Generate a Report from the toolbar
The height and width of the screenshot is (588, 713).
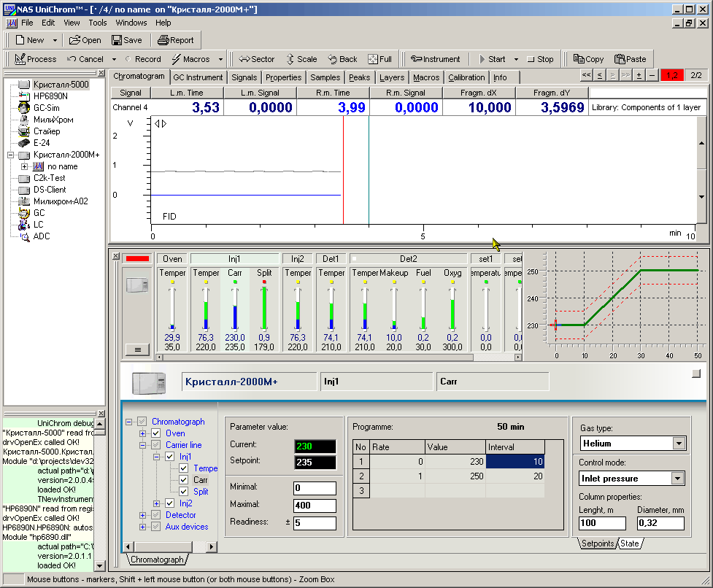pyautogui.click(x=176, y=40)
